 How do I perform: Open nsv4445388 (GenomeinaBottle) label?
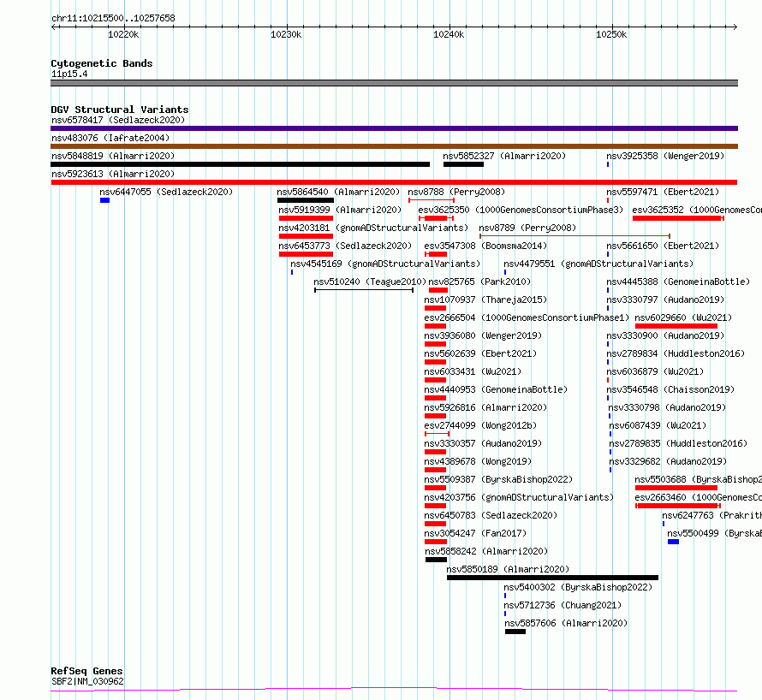pyautogui.click(x=678, y=282)
